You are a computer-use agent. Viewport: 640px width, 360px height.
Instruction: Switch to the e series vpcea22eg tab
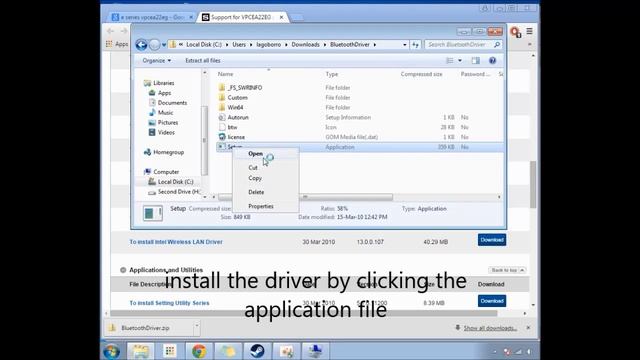(x=151, y=17)
